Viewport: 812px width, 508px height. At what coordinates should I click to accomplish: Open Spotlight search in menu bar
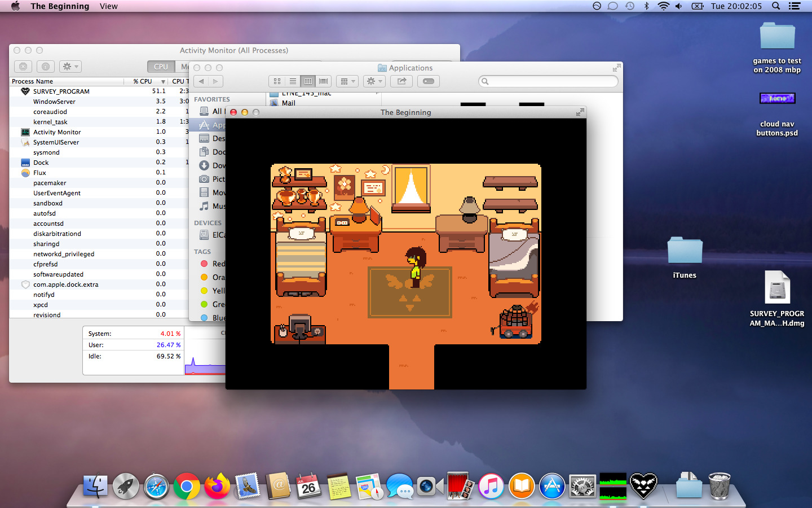[776, 6]
